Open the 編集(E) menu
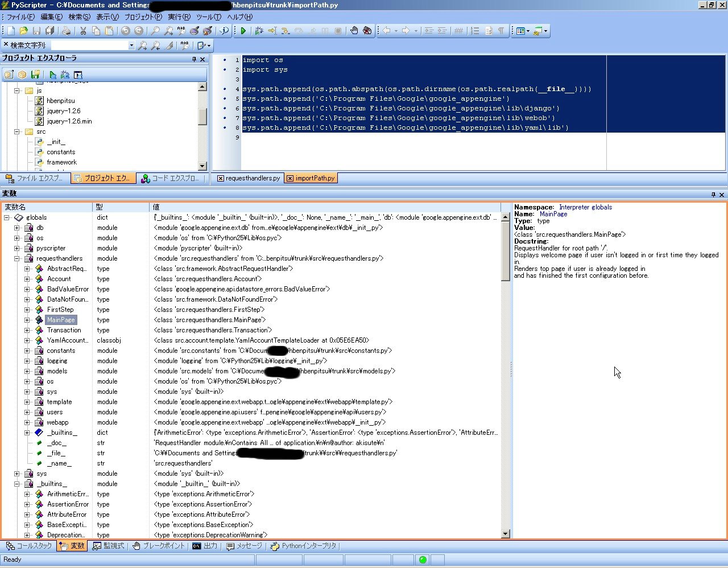Image resolution: width=728 pixels, height=568 pixels. pos(52,17)
